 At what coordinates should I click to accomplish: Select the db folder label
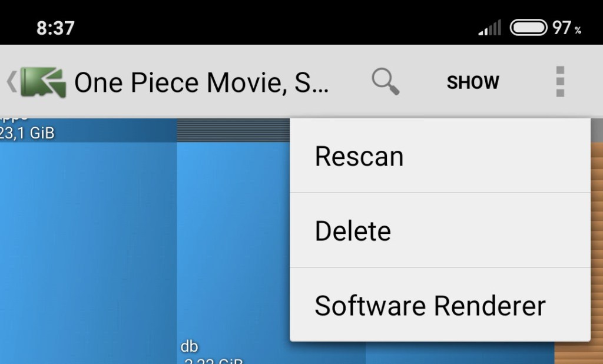(190, 346)
